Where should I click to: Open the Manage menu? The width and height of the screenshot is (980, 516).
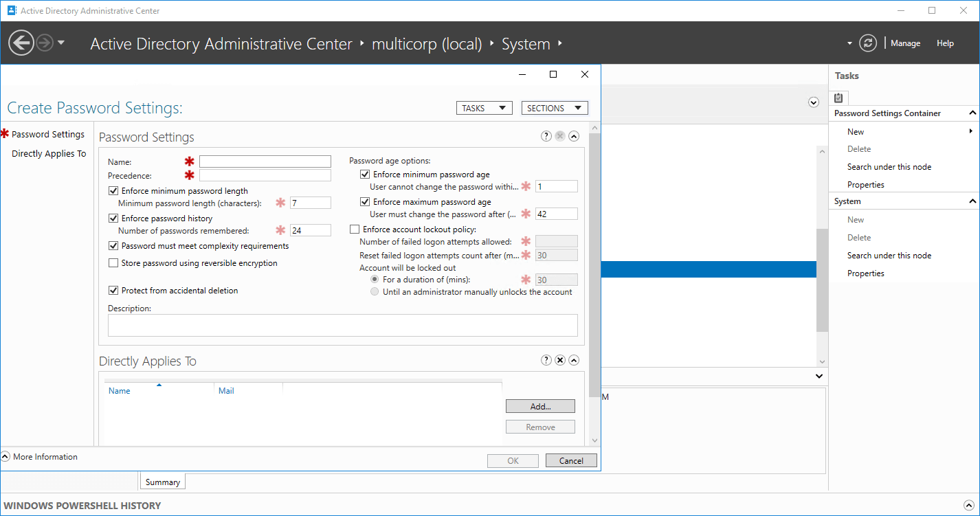905,43
